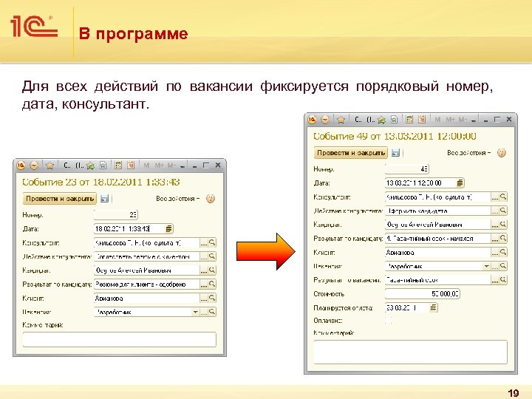
Task: Open Результат по кандидату magnifier in Событие 49
Action: point(503,238)
